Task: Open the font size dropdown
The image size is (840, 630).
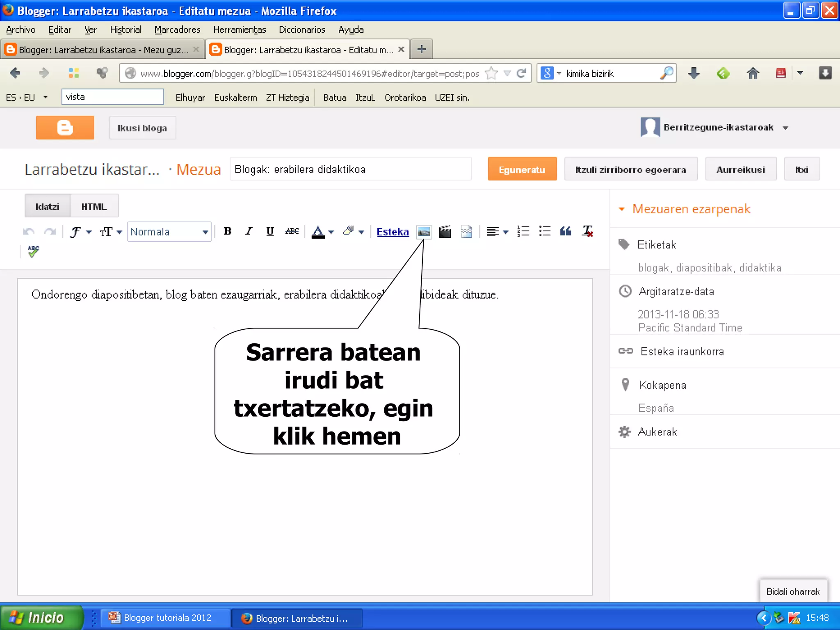Action: (x=111, y=232)
